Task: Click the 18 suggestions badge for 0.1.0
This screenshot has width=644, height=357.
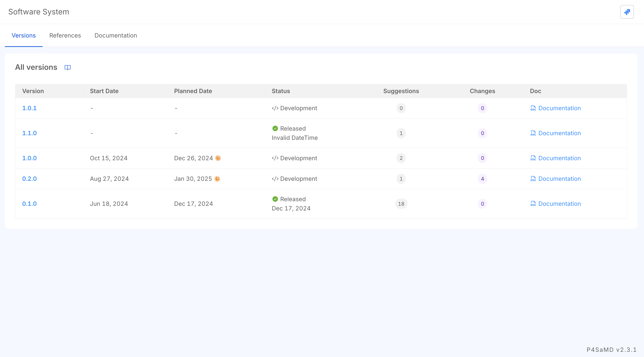Action: [401, 204]
